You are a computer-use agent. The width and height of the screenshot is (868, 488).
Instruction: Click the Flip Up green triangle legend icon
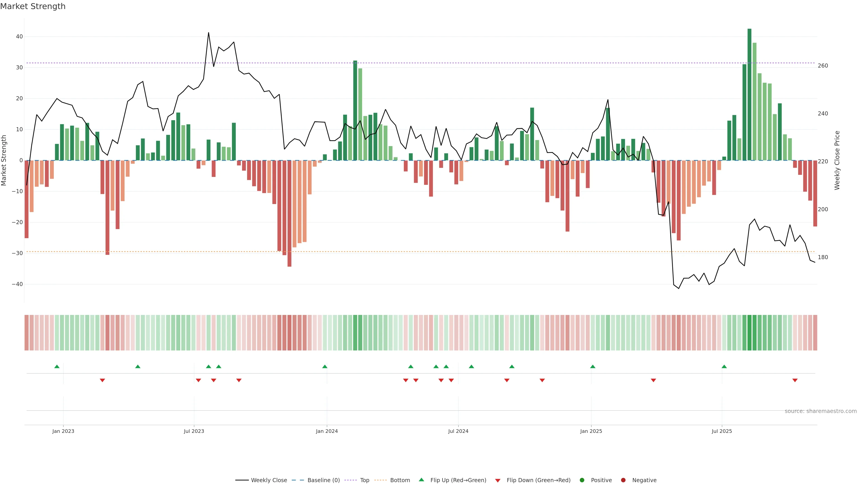click(x=421, y=480)
